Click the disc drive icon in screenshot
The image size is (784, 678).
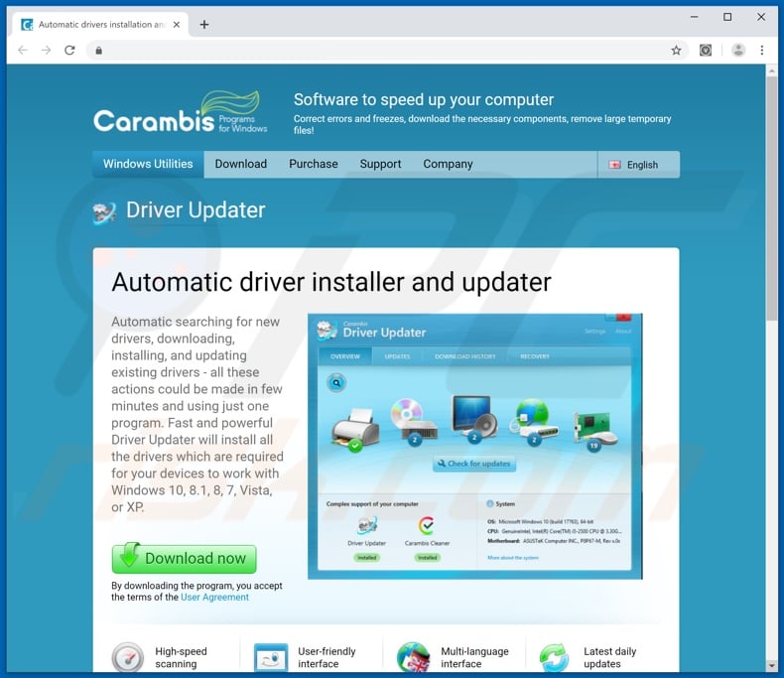pos(413,421)
